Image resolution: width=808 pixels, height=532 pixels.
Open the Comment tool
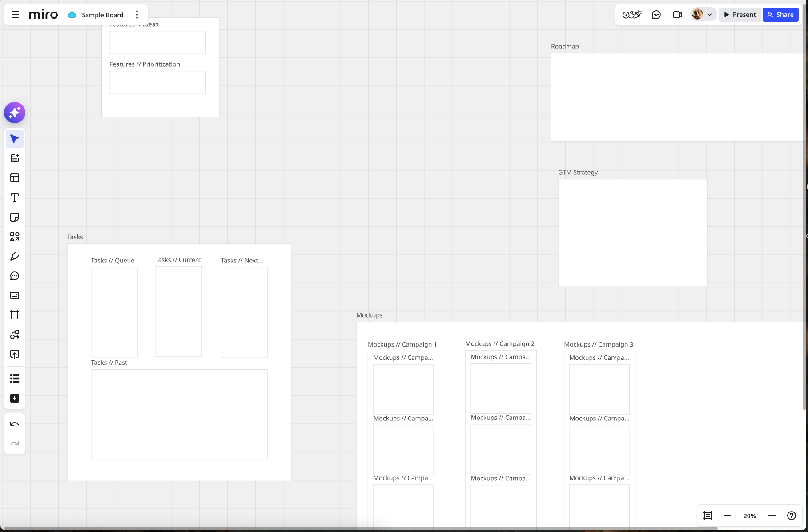15,276
